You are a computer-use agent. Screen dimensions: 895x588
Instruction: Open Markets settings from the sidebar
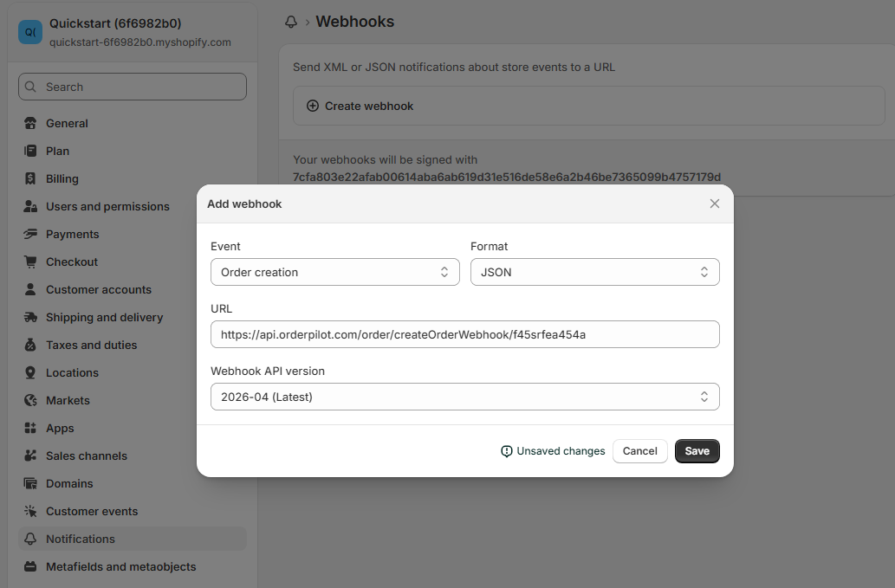[x=30, y=400]
